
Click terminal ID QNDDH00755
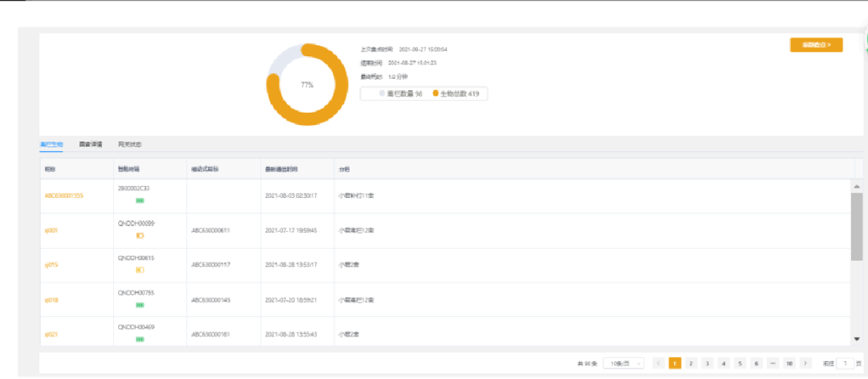(136, 293)
